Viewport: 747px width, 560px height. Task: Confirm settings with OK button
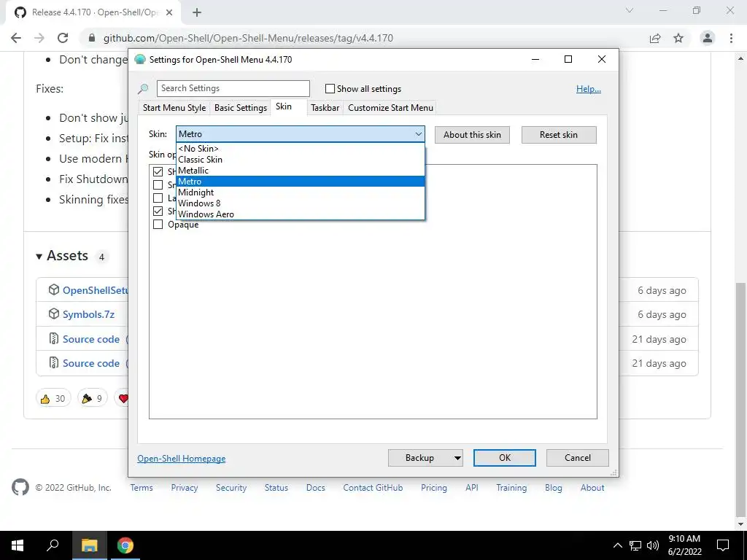click(505, 458)
